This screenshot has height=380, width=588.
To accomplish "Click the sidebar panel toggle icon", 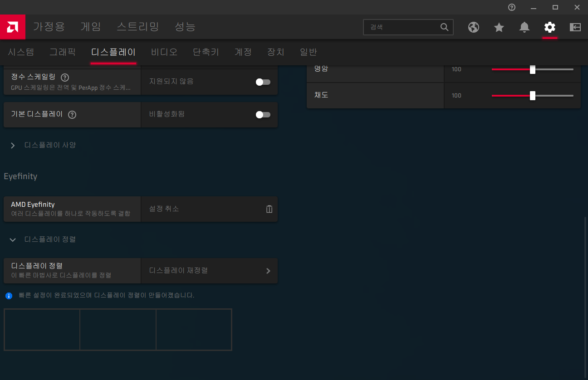I will click(x=575, y=27).
